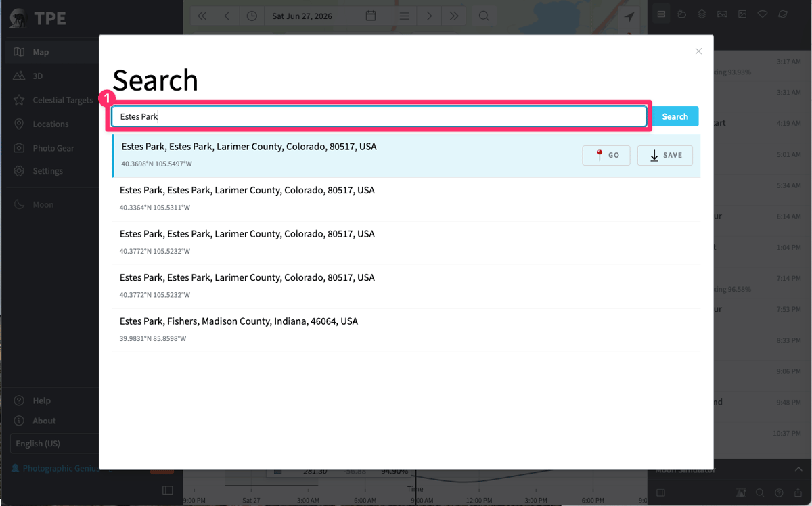The image size is (812, 506).
Task: Click SAVE on the highlighted Estes Park result
Action: (665, 155)
